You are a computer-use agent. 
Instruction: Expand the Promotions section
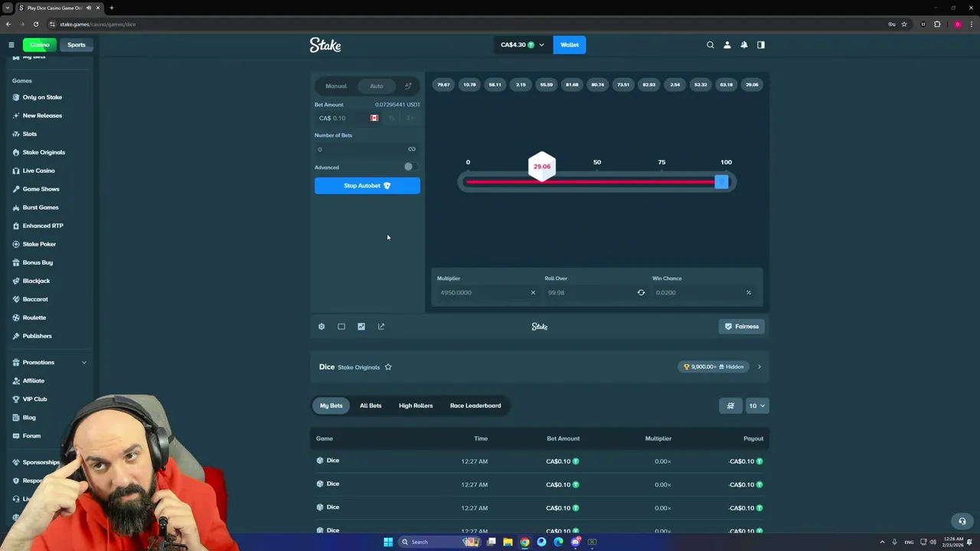49,363
